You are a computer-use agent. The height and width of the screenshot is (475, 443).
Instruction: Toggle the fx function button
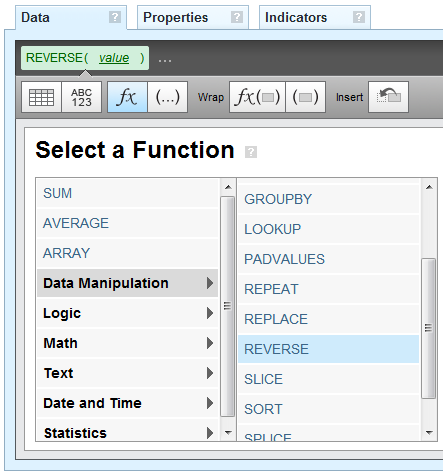point(127,97)
